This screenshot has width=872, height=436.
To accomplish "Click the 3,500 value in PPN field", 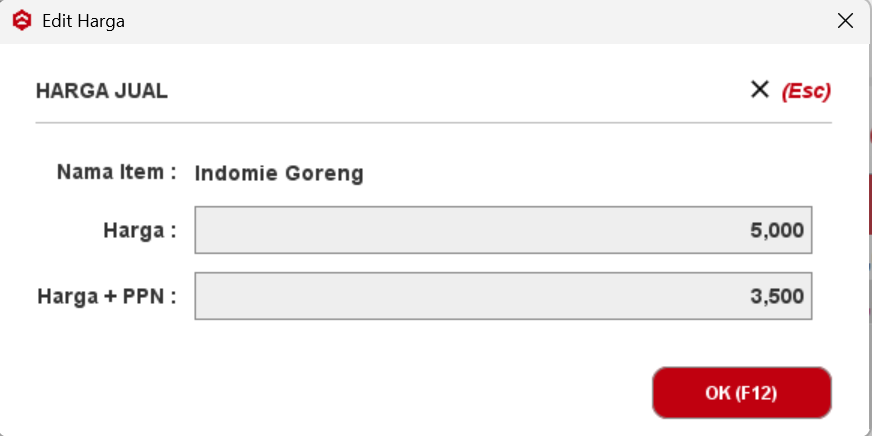I will coord(777,296).
